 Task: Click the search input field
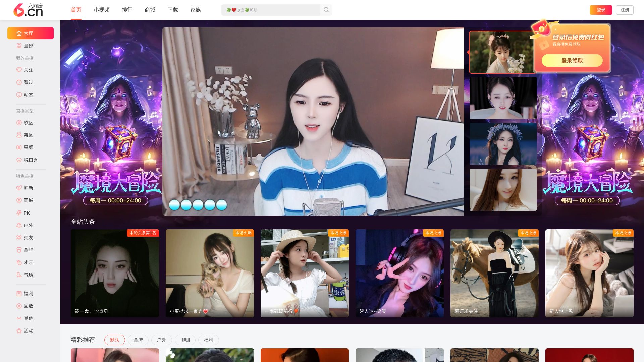(270, 10)
